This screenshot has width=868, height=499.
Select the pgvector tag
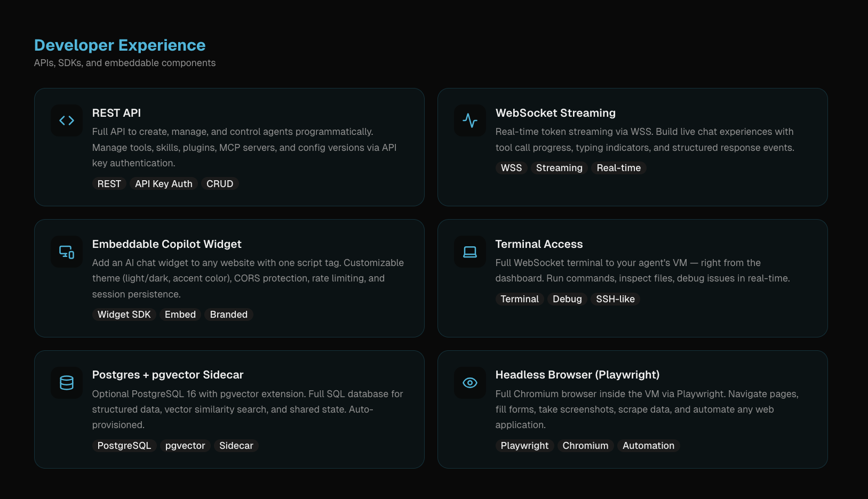tap(185, 446)
